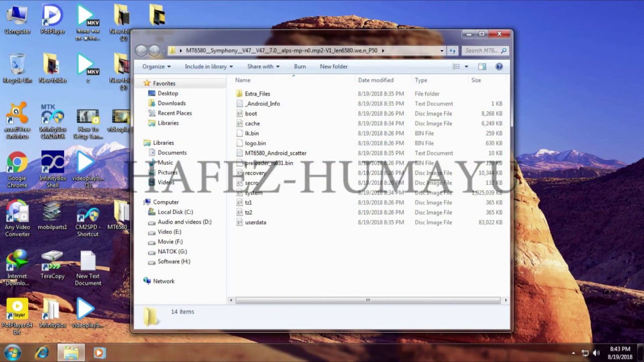Open the Explorer help icon

(499, 66)
